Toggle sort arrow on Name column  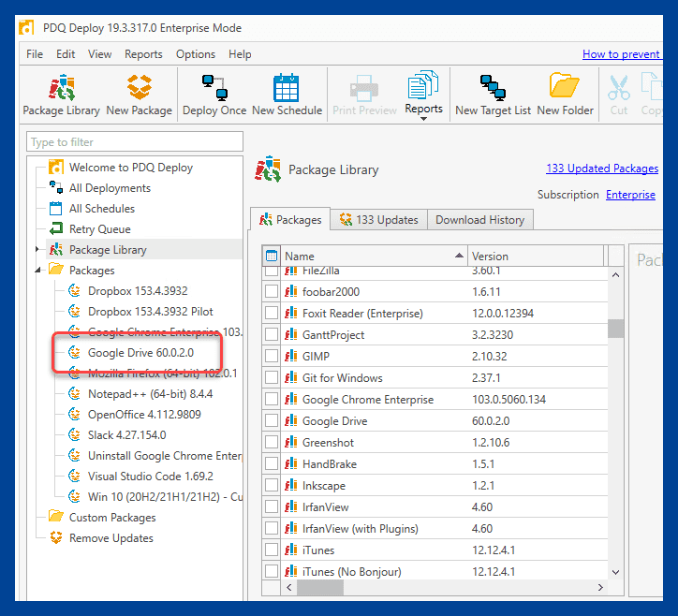click(459, 256)
